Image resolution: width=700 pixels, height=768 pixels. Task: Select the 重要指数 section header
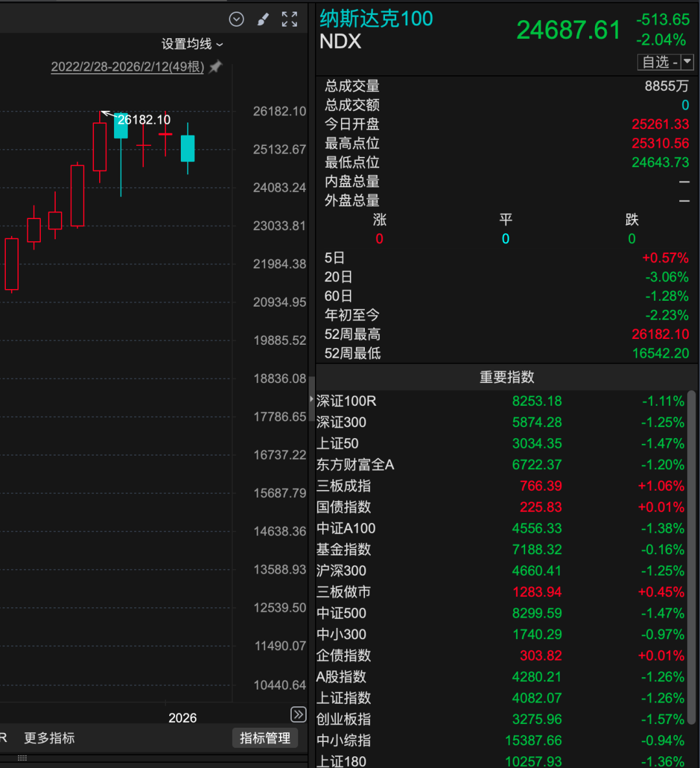[x=506, y=377]
